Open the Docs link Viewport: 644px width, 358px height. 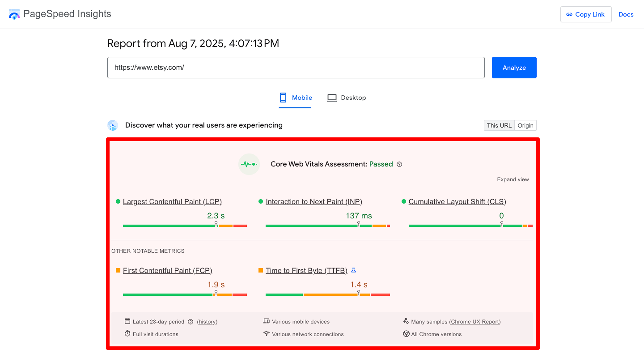tap(626, 14)
